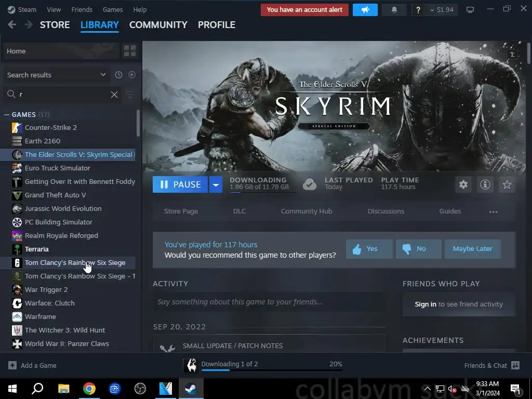Open the Games menu

[x=113, y=9]
